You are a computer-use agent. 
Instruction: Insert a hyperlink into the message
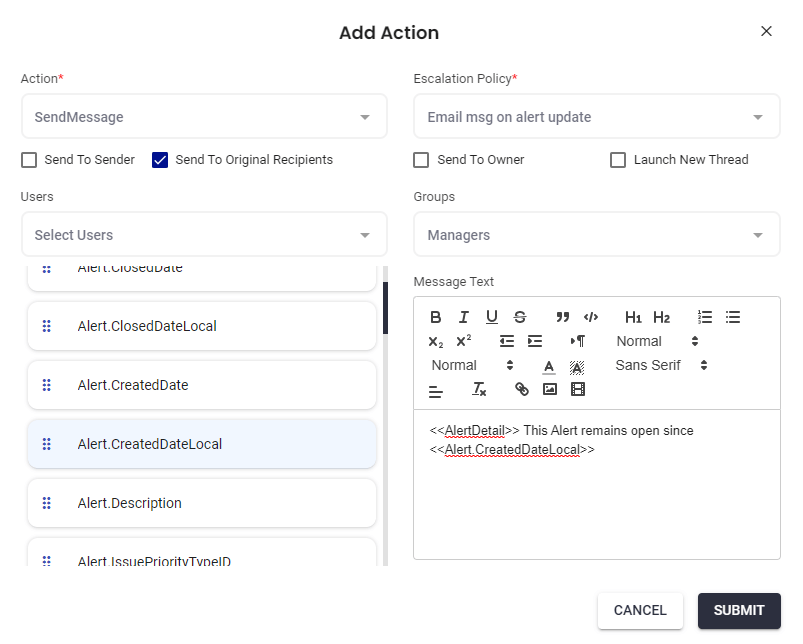pyautogui.click(x=521, y=390)
